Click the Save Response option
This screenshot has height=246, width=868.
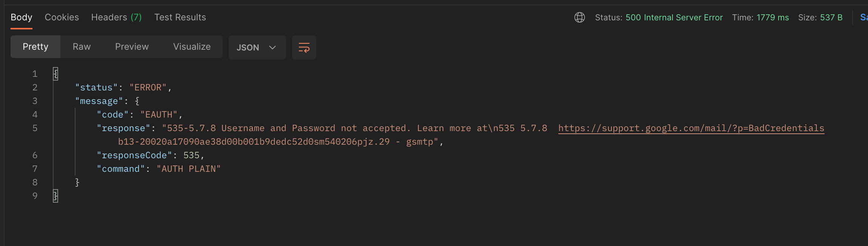pyautogui.click(x=864, y=17)
